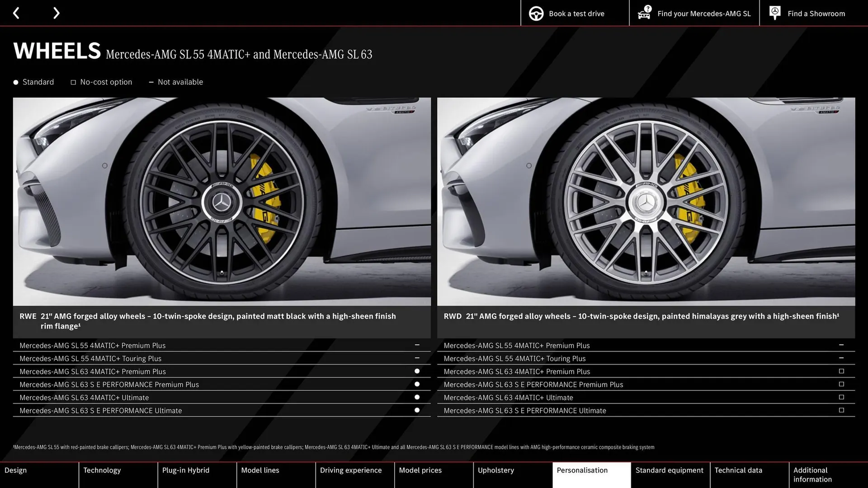Click the car question-mark Find your SL icon
Viewport: 868px width, 488px height.
pos(644,13)
